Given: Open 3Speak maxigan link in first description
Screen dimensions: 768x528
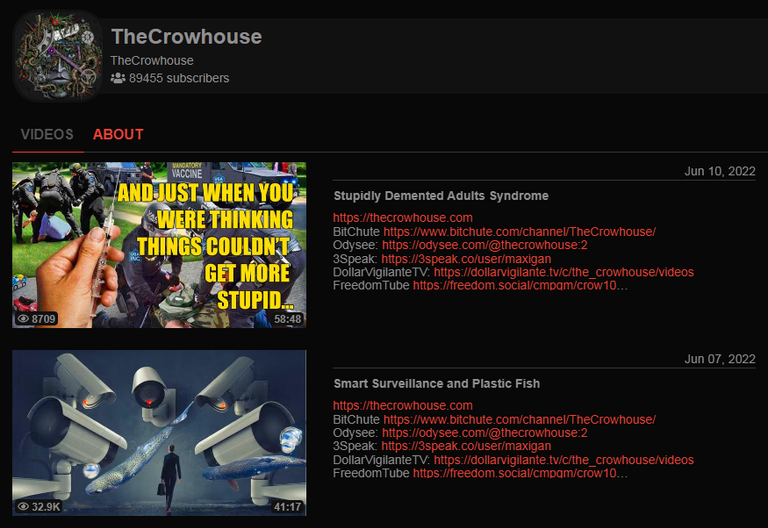Looking at the screenshot, I should pos(466,259).
